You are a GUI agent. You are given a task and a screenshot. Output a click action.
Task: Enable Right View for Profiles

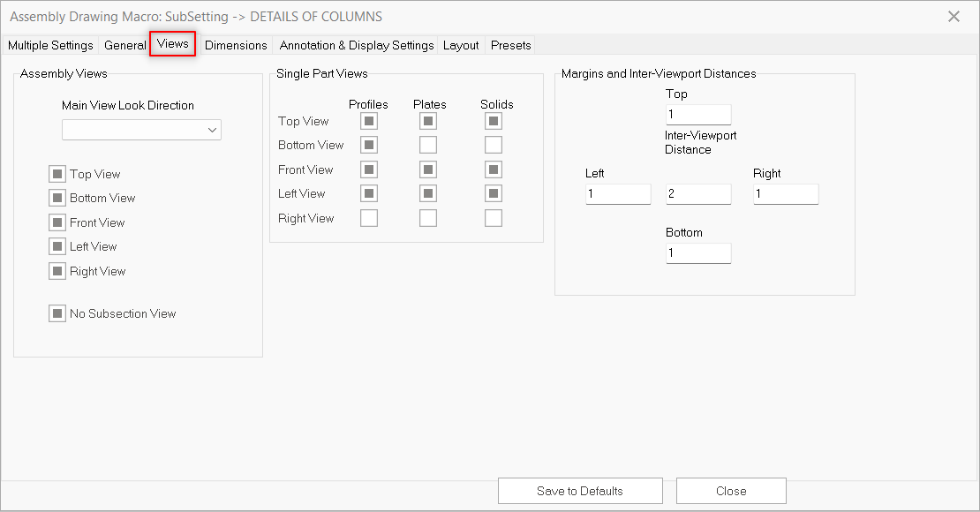pos(369,218)
